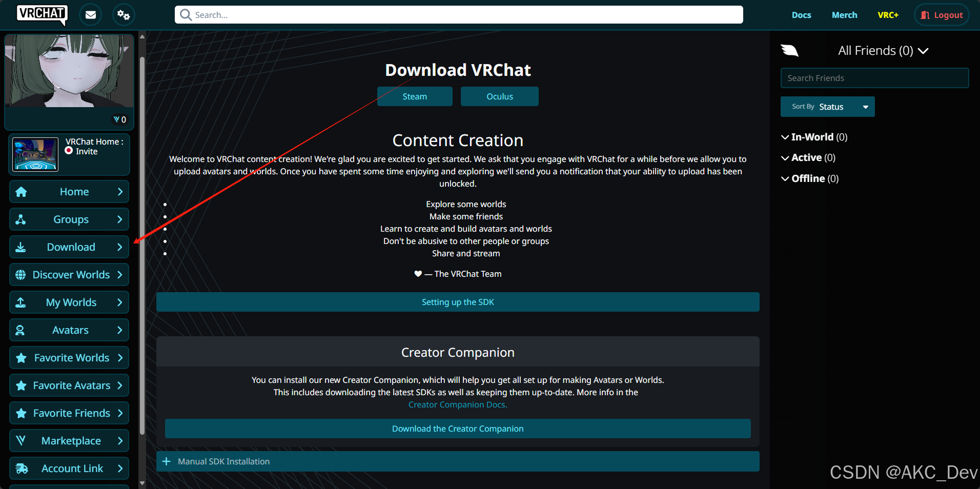Open the Creator Companion Docs link
Screen dimensions: 980x489
coord(458,404)
